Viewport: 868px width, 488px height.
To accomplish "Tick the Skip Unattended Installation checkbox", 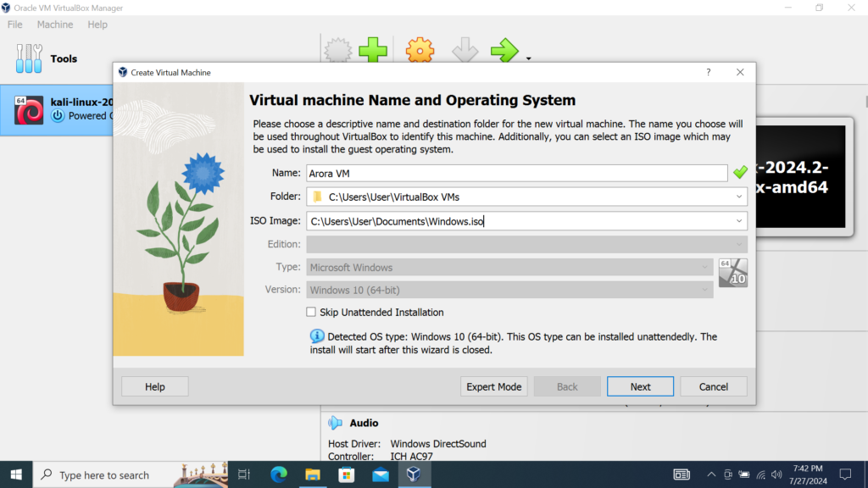I will (x=311, y=312).
